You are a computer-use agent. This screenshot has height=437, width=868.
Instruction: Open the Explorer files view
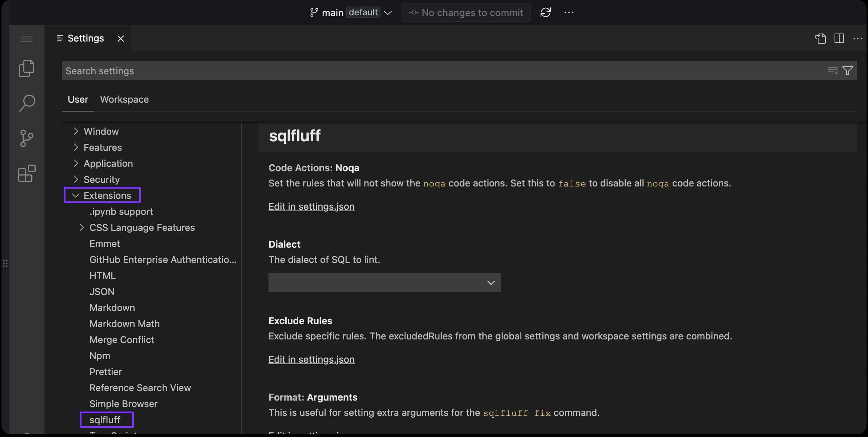coord(27,68)
